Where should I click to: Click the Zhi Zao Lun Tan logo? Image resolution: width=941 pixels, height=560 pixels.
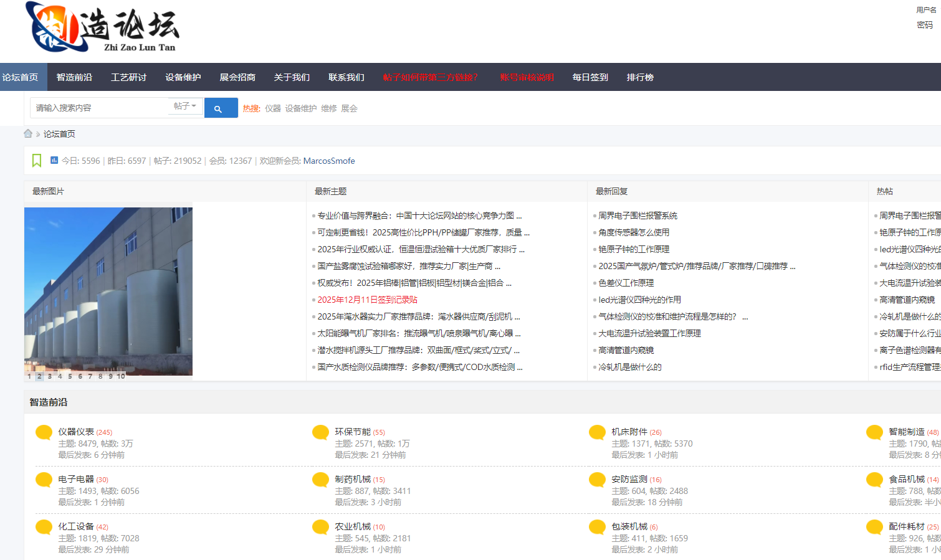tap(103, 28)
